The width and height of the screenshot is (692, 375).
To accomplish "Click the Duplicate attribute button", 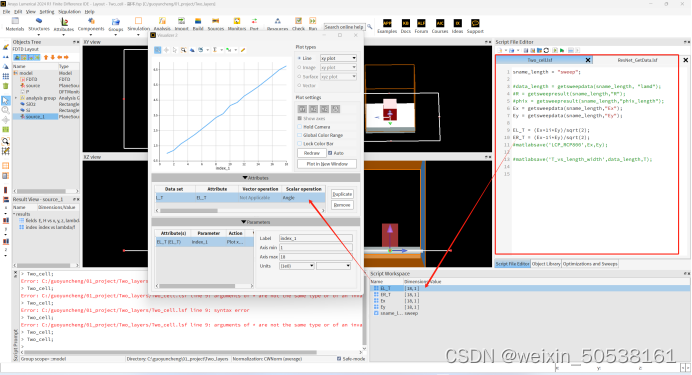I will [342, 194].
